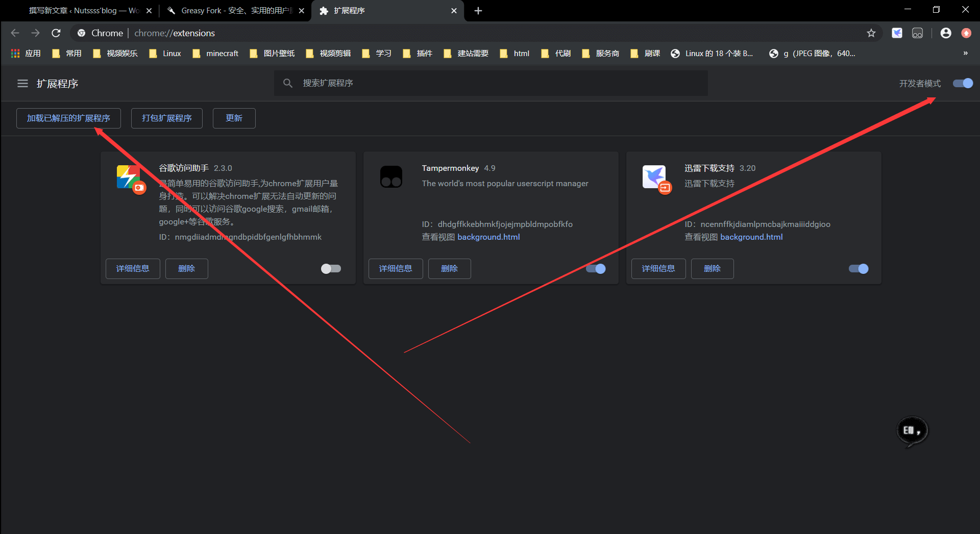Click the Tampermonkey extension logo
The height and width of the screenshot is (534, 980).
click(391, 177)
